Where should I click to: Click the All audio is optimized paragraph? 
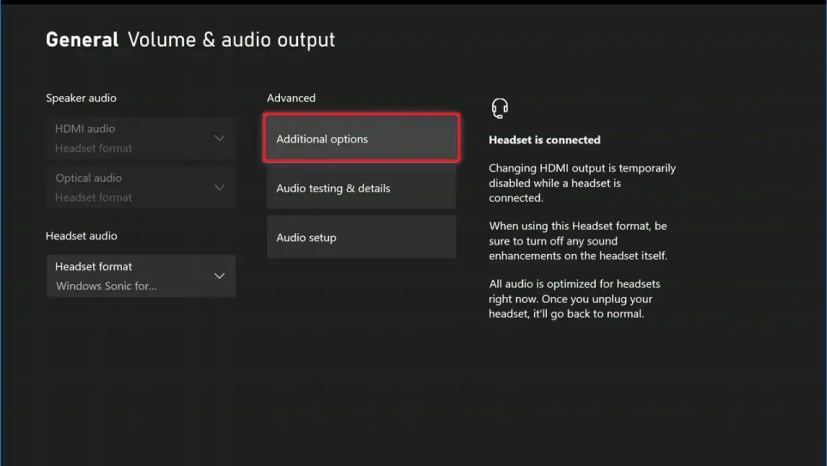(574, 299)
